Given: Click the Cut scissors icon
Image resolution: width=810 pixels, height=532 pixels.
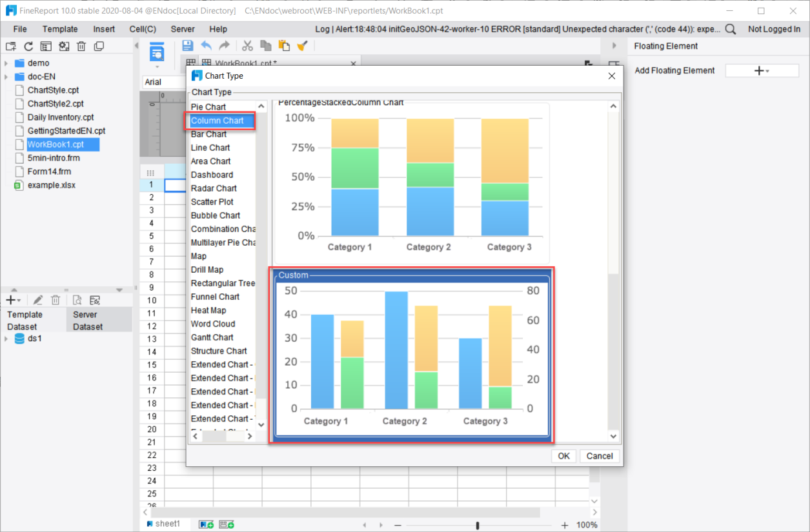Looking at the screenshot, I should coord(247,45).
